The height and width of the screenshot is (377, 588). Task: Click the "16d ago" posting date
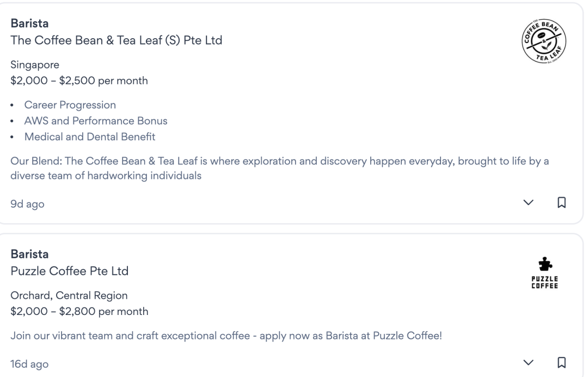tap(29, 364)
